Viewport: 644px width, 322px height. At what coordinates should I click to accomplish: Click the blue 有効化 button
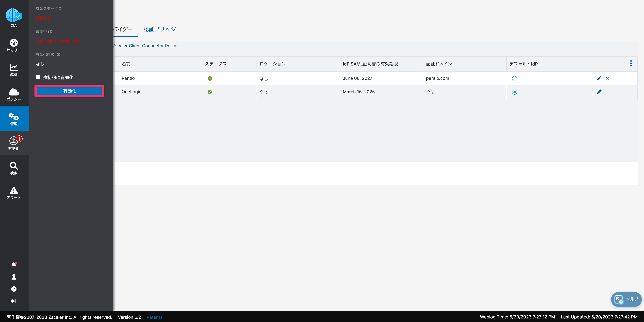point(69,91)
